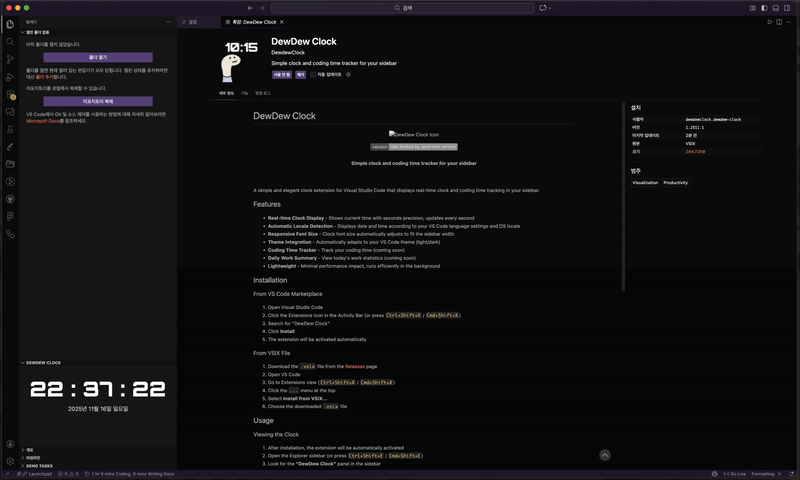800x480 pixels.
Task: Click the Visualization category tag
Action: tap(645, 183)
